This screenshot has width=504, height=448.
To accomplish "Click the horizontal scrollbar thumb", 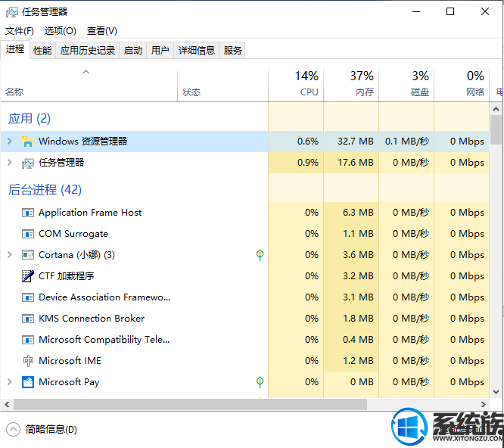I will (190, 404).
